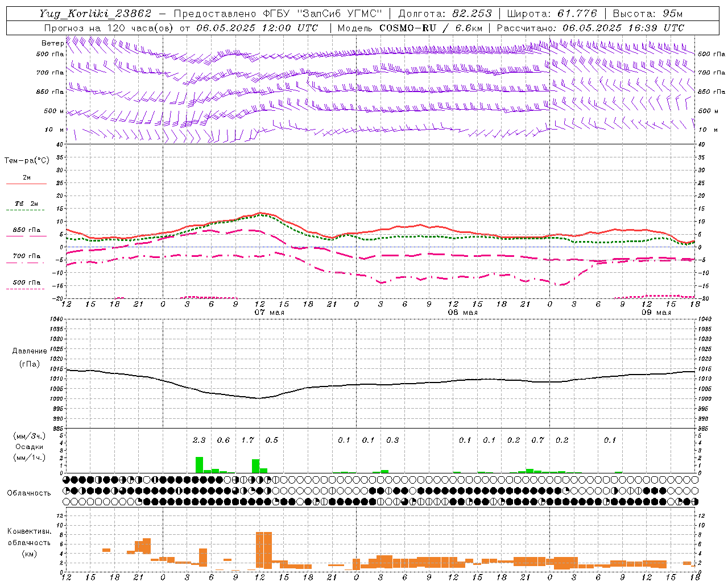Click the 0.3 precipitation value
Screen dimensions: 728x582
click(x=392, y=440)
